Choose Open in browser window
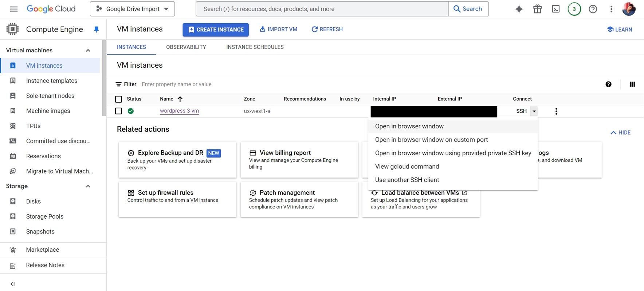The image size is (644, 291). [453, 126]
